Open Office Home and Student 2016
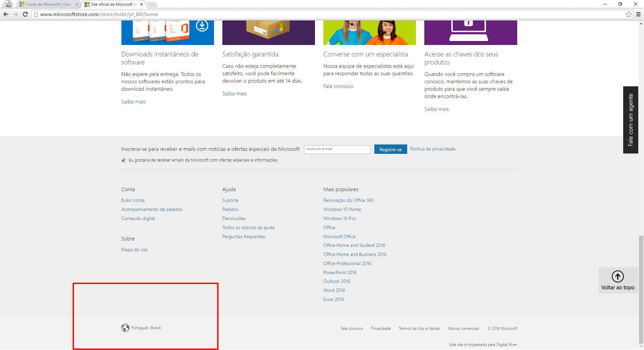The width and height of the screenshot is (644, 350). tap(354, 245)
